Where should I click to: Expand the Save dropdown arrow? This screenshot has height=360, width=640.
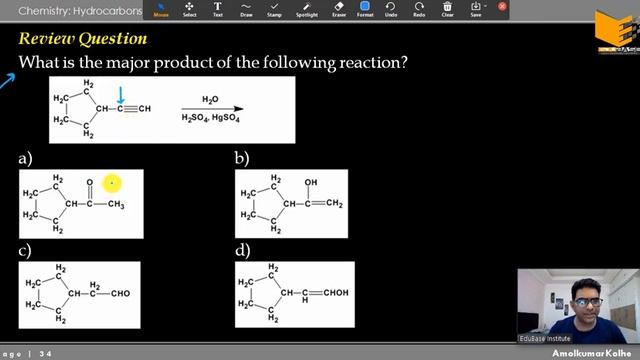tap(486, 6)
